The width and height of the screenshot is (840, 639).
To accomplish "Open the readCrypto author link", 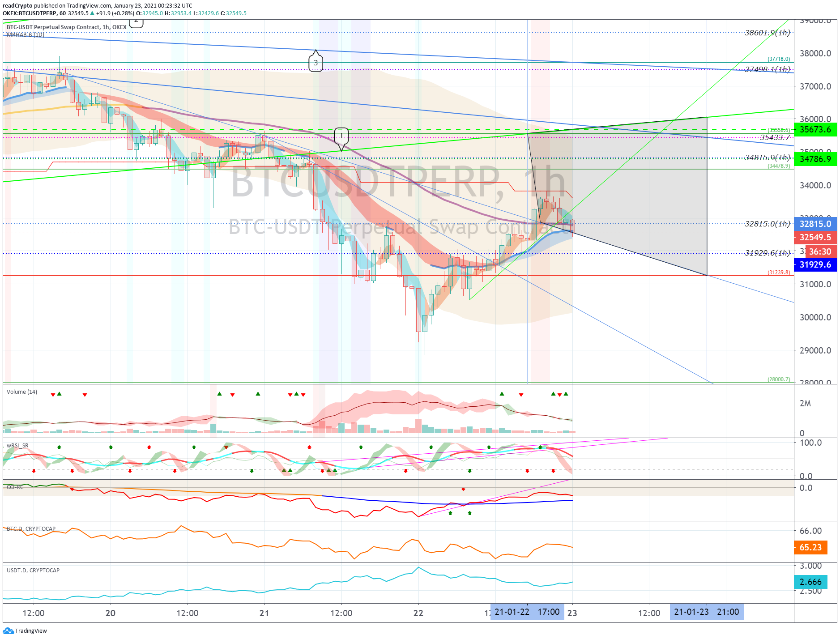I will click(x=17, y=6).
